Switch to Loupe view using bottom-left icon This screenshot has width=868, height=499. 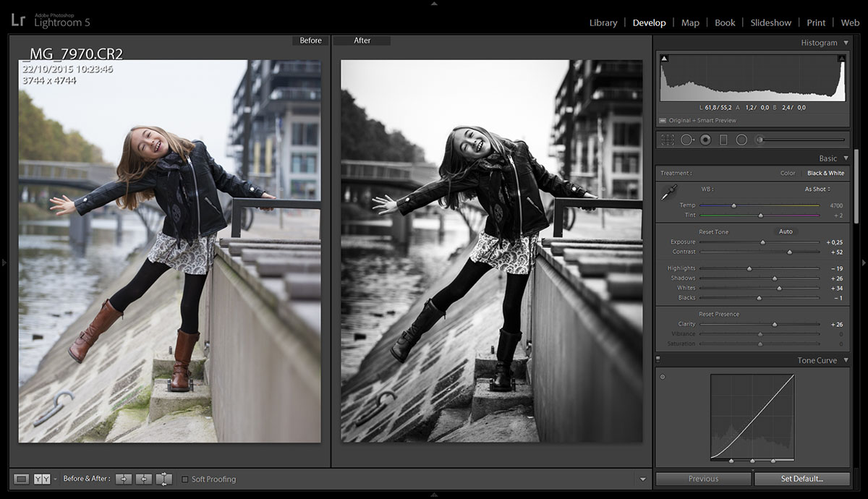tap(22, 478)
